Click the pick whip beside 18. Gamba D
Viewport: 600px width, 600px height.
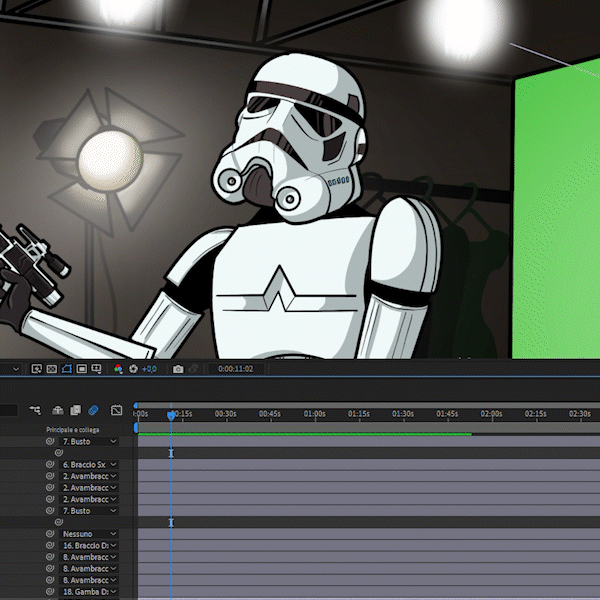[50, 592]
